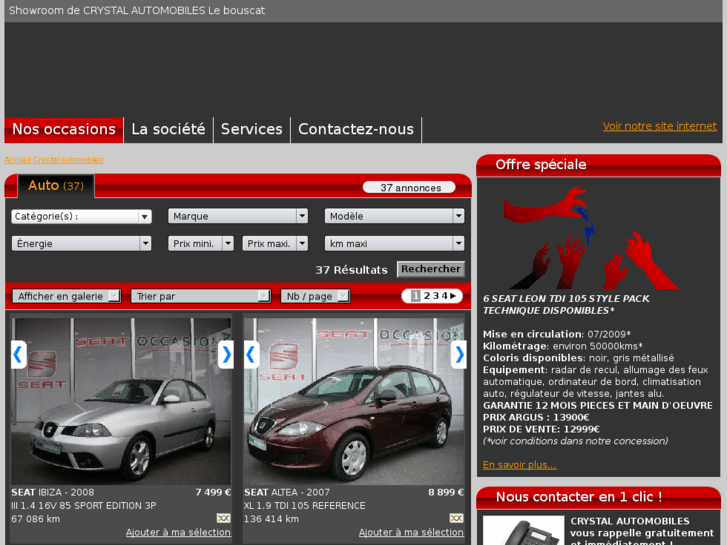This screenshot has width=727, height=545.
Task: Go to Contactez-nous tab
Action: (356, 129)
